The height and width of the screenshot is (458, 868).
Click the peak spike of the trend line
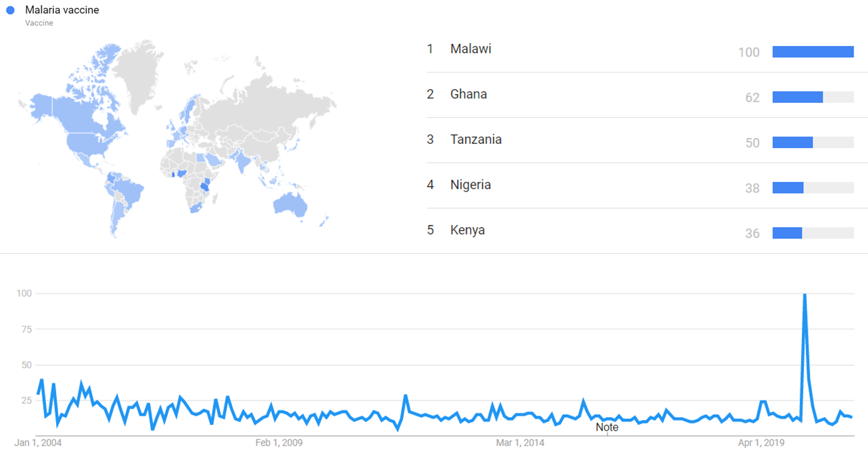(x=804, y=295)
